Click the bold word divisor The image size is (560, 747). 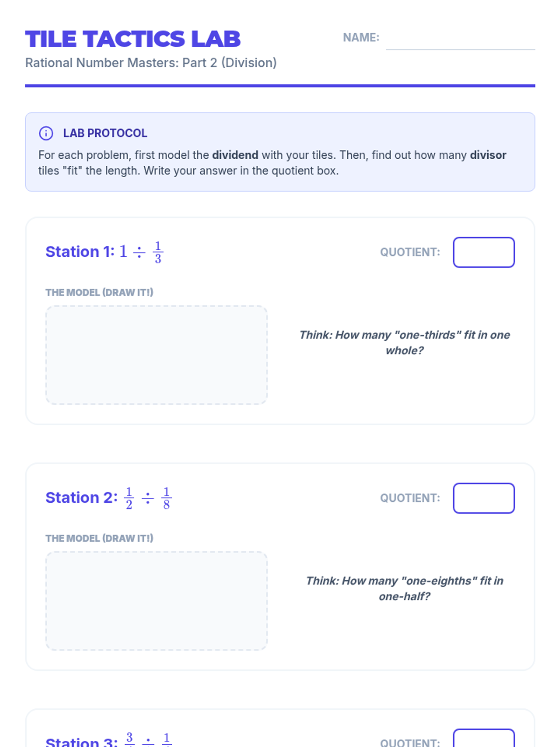488,155
